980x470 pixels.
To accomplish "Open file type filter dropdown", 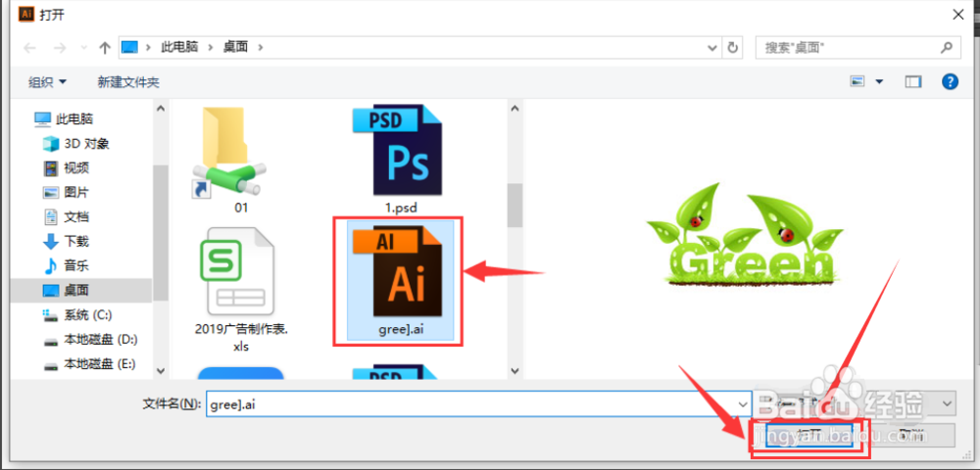I will 948,403.
